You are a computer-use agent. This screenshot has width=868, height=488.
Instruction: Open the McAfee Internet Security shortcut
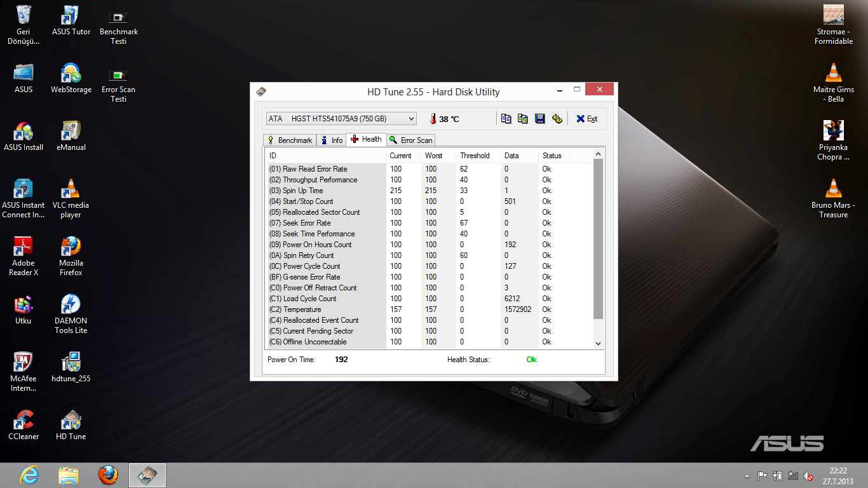tap(24, 372)
